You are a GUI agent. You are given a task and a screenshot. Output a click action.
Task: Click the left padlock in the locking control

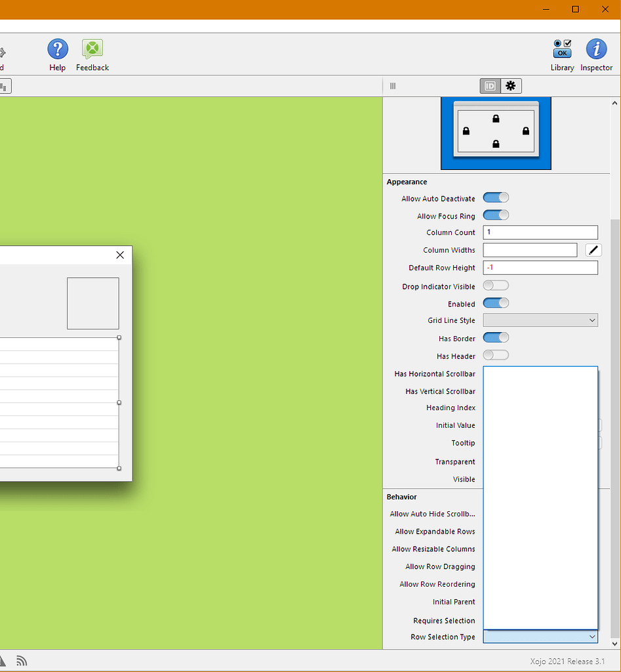[x=466, y=131]
